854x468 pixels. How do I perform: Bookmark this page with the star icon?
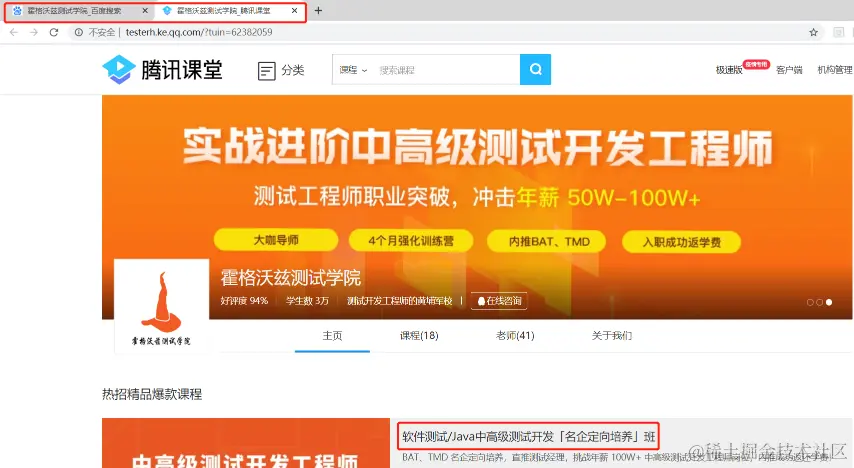[814, 33]
